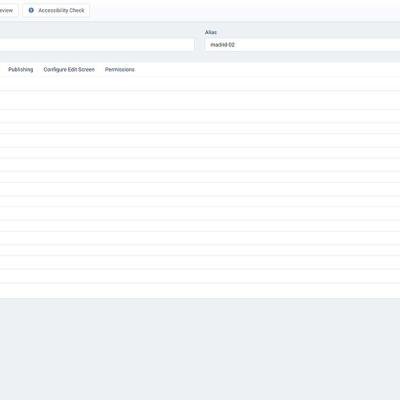Open the Configure Edit Screen tab

point(69,69)
